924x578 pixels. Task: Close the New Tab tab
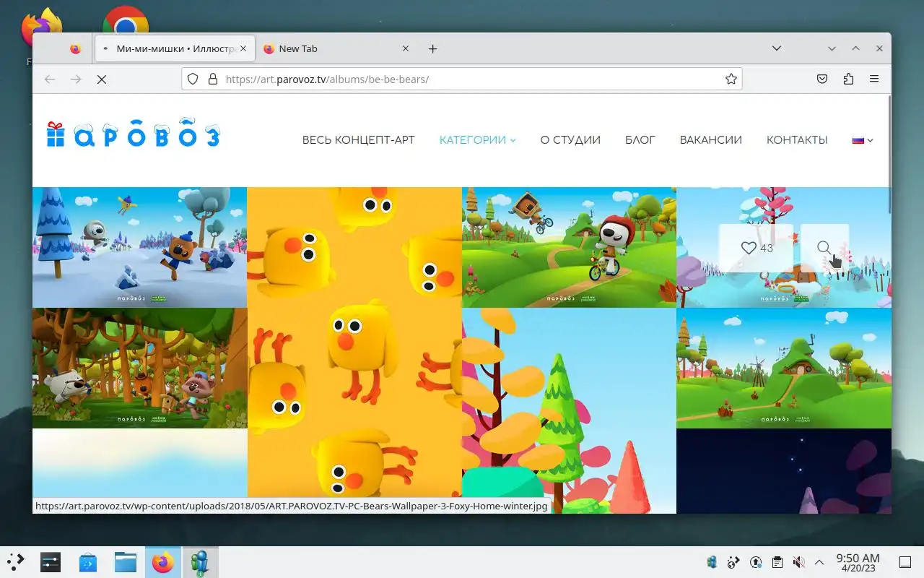406,48
